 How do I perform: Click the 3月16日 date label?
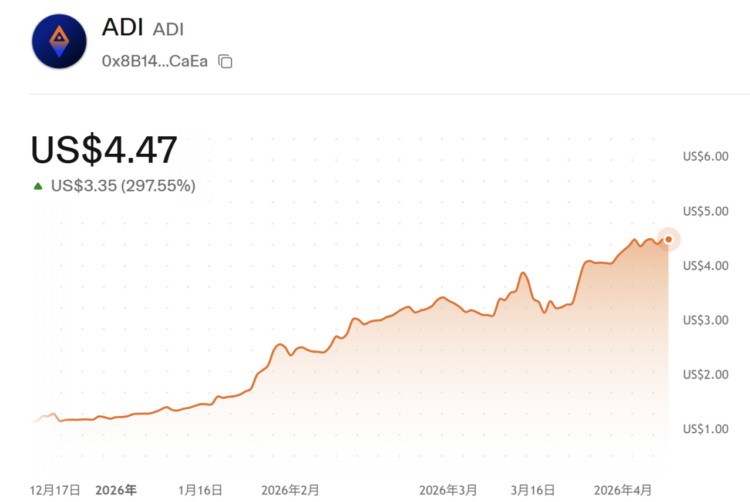(x=533, y=490)
